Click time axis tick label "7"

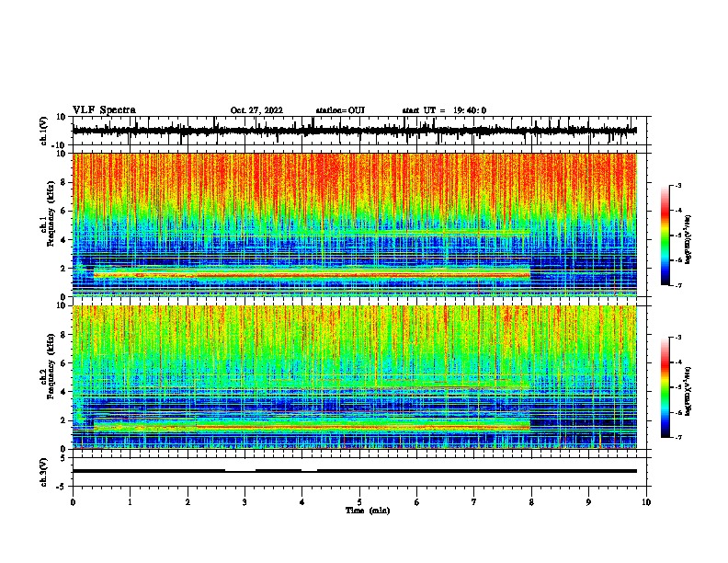coord(474,502)
